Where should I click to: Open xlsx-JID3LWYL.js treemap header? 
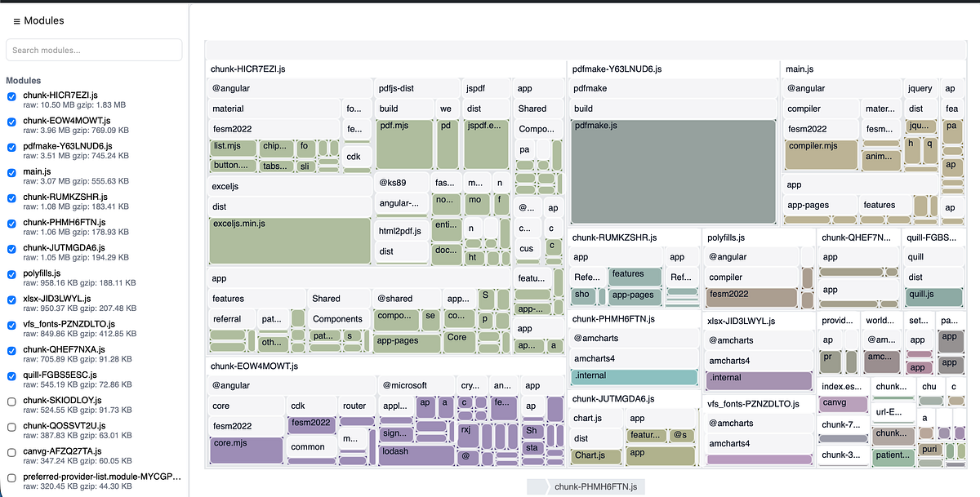click(x=759, y=322)
